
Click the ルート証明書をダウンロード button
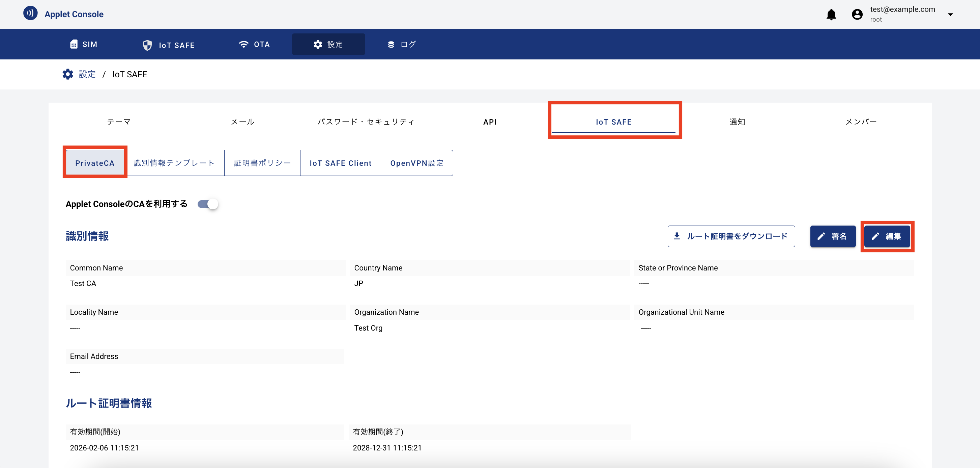click(731, 236)
